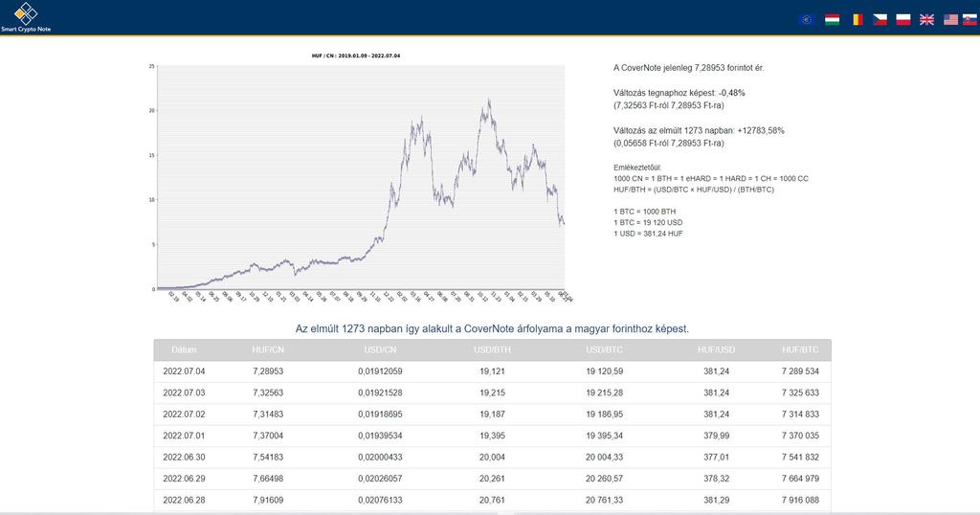The image size is (980, 515).
Task: Click the HUF/BTC value 7 370 035
Action: (800, 436)
